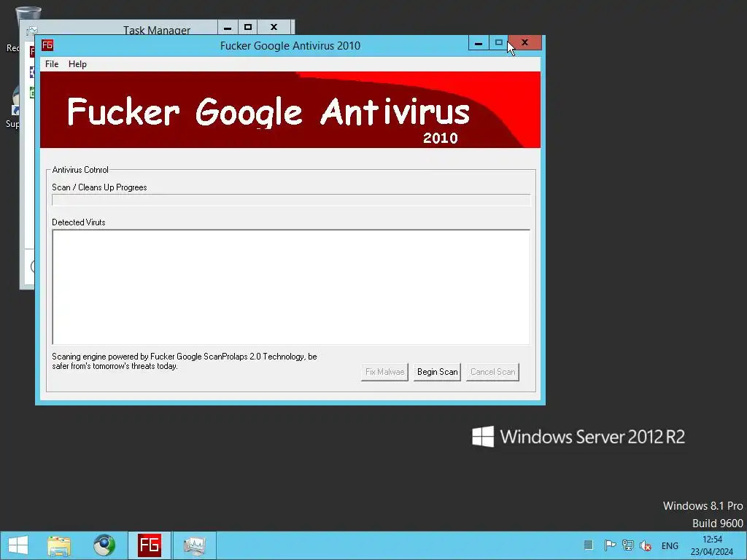This screenshot has height=560, width=747.
Task: Click the Action Center flag tray icon
Action: point(610,545)
